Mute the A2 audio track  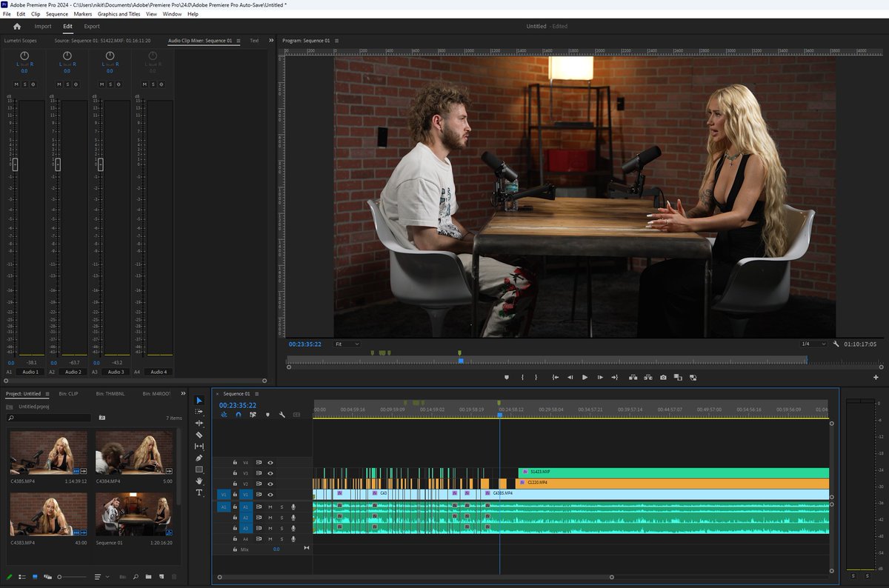pyautogui.click(x=270, y=517)
